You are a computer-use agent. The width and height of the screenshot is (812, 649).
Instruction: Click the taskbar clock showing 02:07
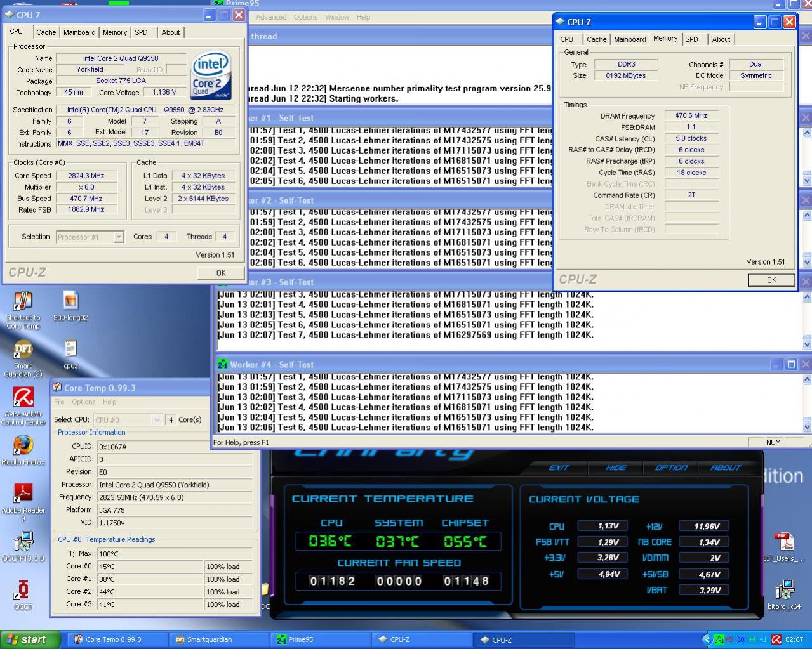[794, 639]
